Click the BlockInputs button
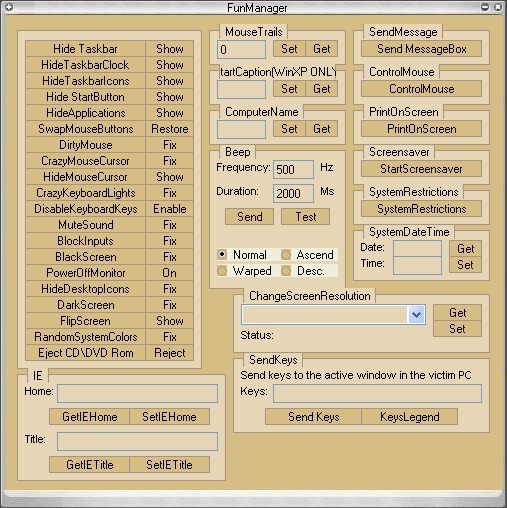The height and width of the screenshot is (508, 507). pyautogui.click(x=85, y=241)
